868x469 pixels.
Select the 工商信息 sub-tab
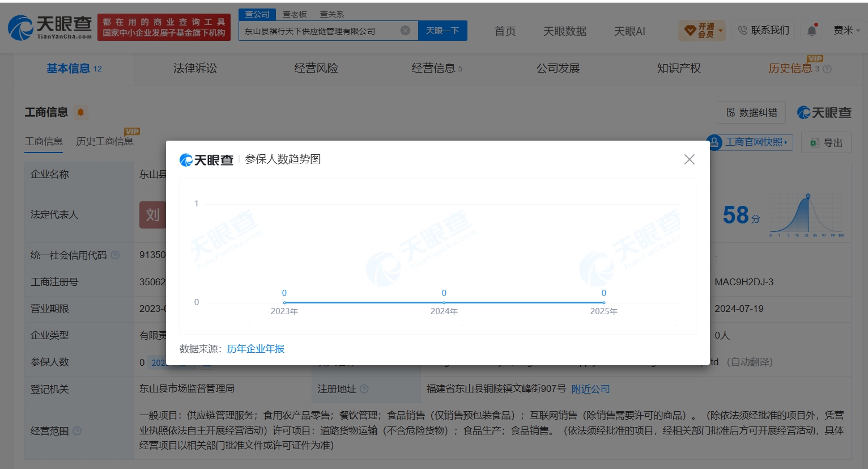44,141
